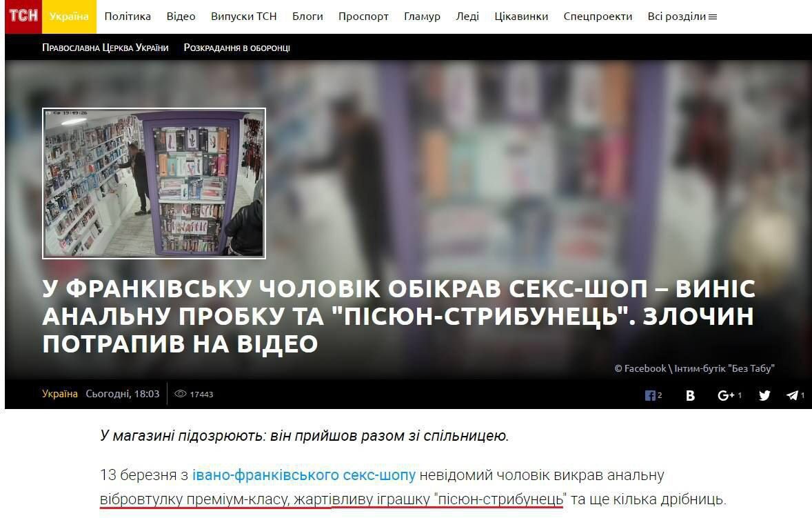The height and width of the screenshot is (518, 812).
Task: Share article on Google Plus
Action: click(x=726, y=395)
